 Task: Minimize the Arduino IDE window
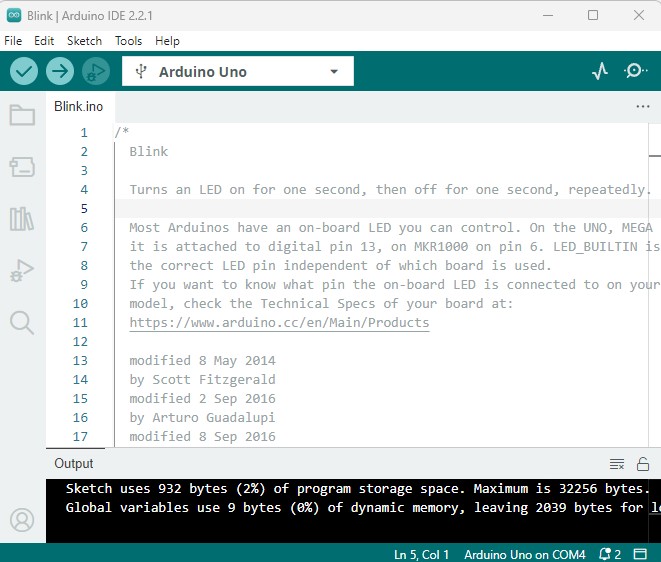coord(548,16)
